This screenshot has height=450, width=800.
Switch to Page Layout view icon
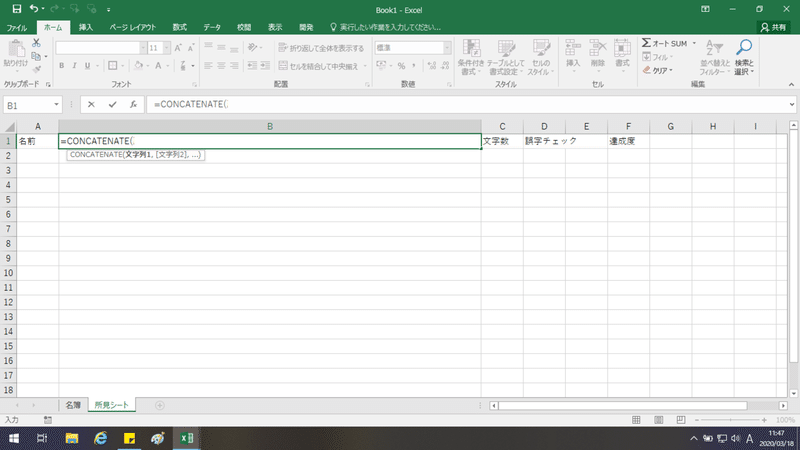tap(659, 420)
